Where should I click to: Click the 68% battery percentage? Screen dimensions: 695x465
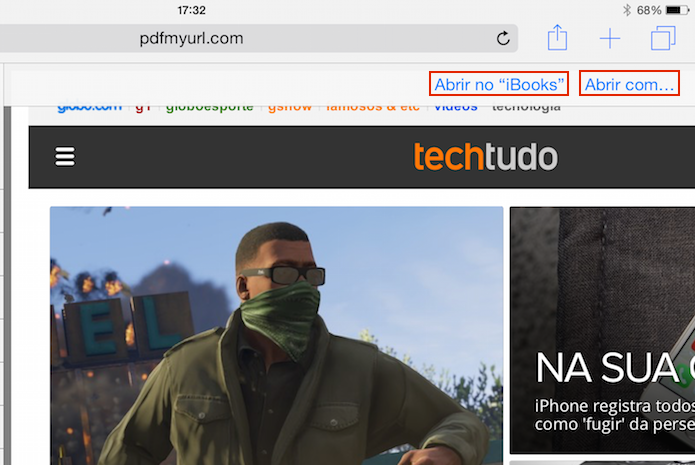649,10
